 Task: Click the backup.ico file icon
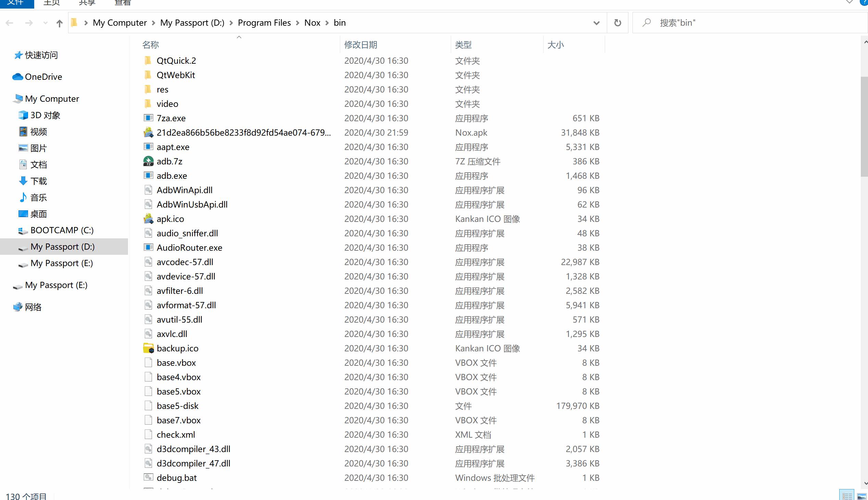coord(148,348)
